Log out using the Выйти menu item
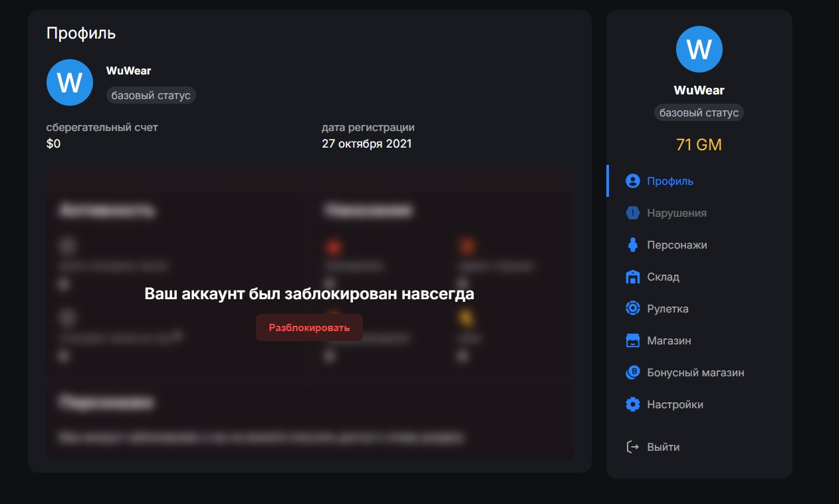The image size is (839, 504). 663,447
